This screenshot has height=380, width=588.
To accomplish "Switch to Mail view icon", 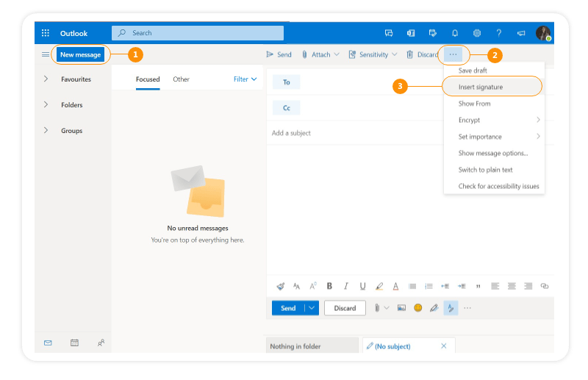I will coord(48,343).
